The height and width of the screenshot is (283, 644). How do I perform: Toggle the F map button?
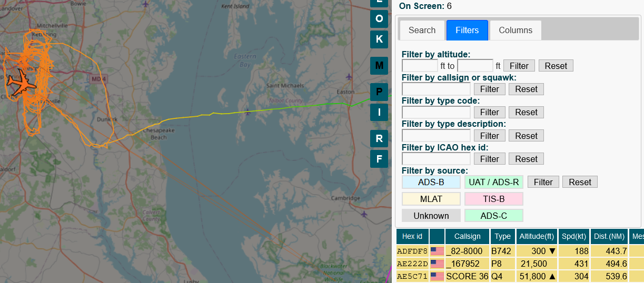click(379, 159)
